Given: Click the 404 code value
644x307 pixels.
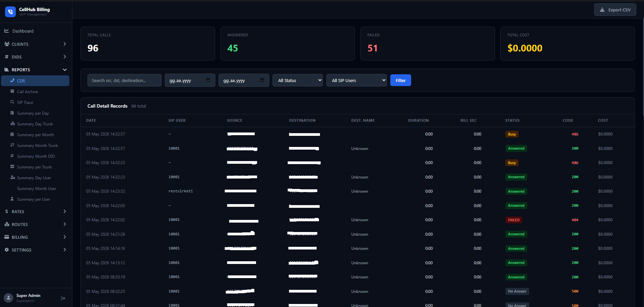Looking at the screenshot, I should pos(575,220).
